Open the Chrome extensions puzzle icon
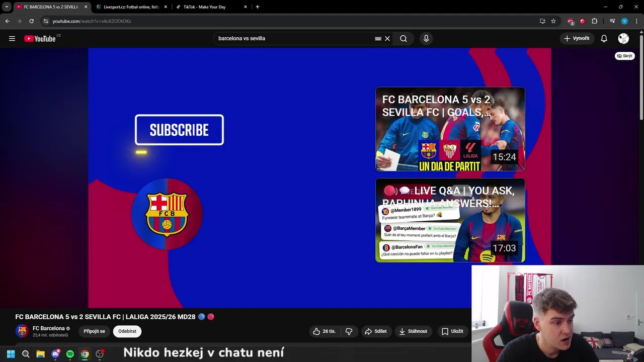 coord(595,21)
